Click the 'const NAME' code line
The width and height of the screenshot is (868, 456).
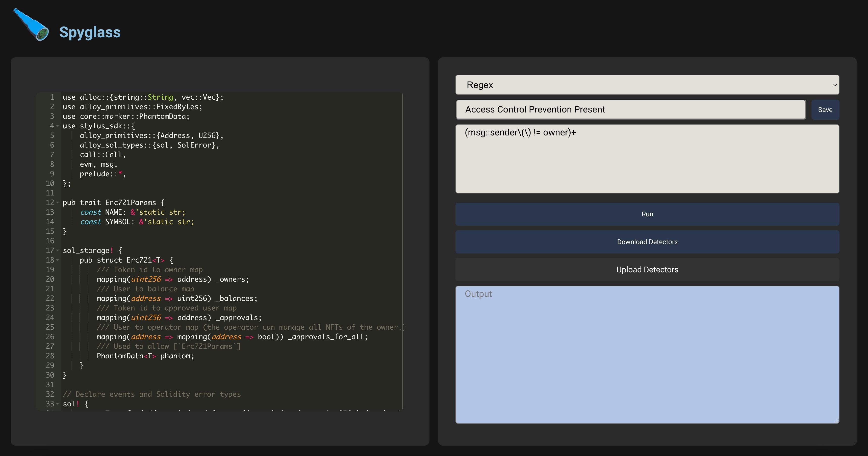click(133, 212)
